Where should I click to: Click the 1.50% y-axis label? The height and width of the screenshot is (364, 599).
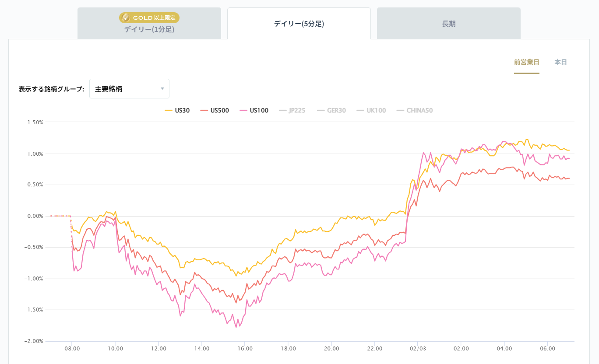tap(35, 122)
